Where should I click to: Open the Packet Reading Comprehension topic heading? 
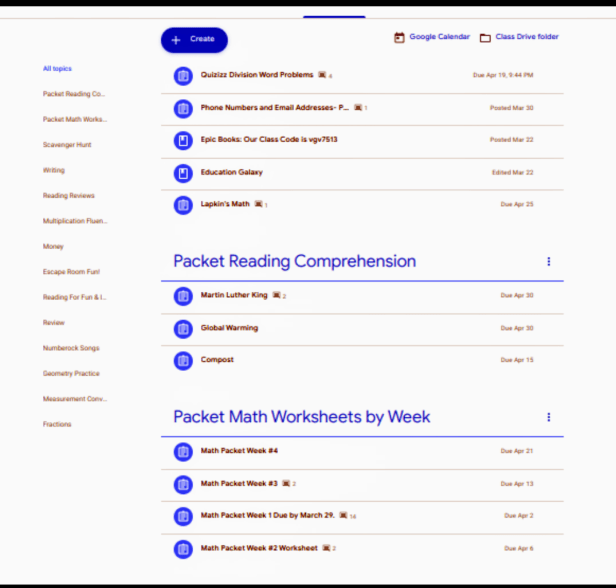tap(294, 262)
